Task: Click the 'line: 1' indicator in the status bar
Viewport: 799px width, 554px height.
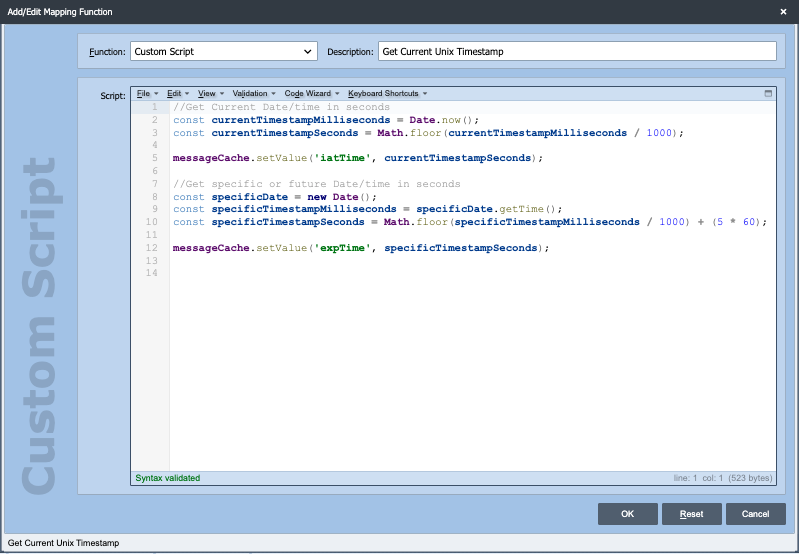Action: point(685,478)
